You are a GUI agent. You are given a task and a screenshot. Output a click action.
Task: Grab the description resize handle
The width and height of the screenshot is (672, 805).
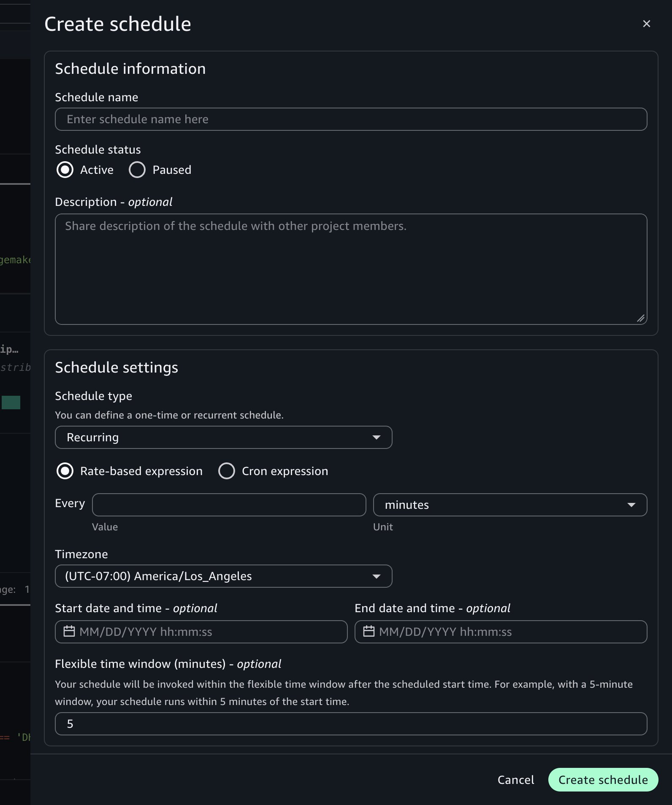tap(641, 318)
